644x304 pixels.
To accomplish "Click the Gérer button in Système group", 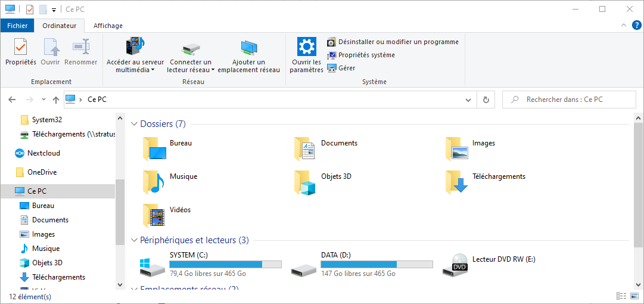I will click(346, 68).
